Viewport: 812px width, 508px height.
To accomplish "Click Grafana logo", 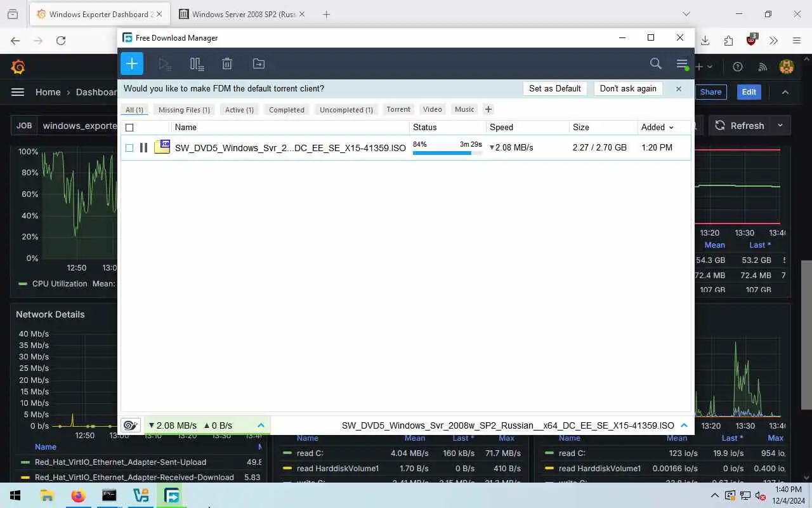I will pyautogui.click(x=18, y=67).
